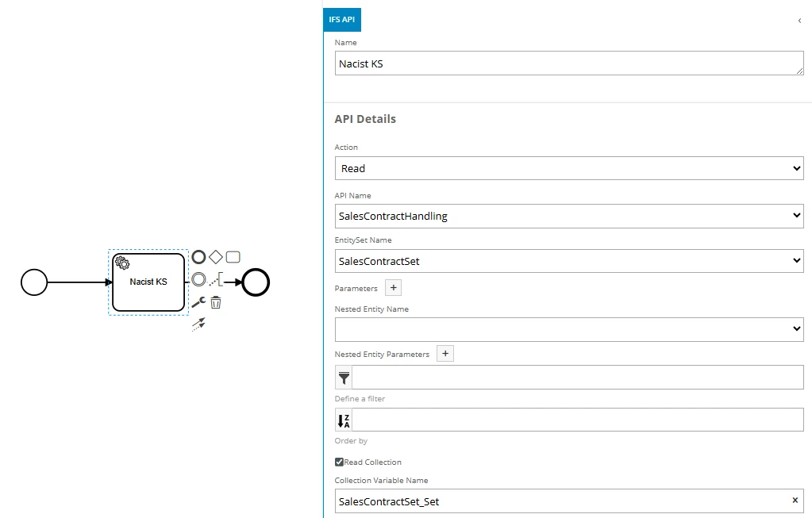
Task: Click the wrench change type icon
Action: pyautogui.click(x=198, y=301)
